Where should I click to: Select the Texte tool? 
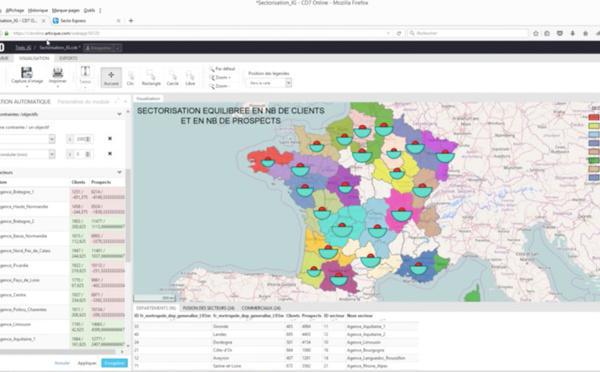coord(85,75)
